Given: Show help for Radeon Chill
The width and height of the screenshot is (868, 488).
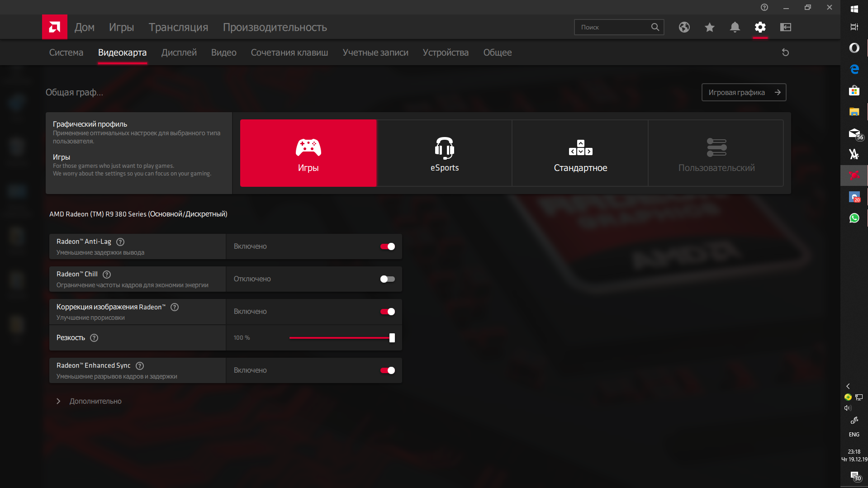Looking at the screenshot, I should click(x=107, y=275).
